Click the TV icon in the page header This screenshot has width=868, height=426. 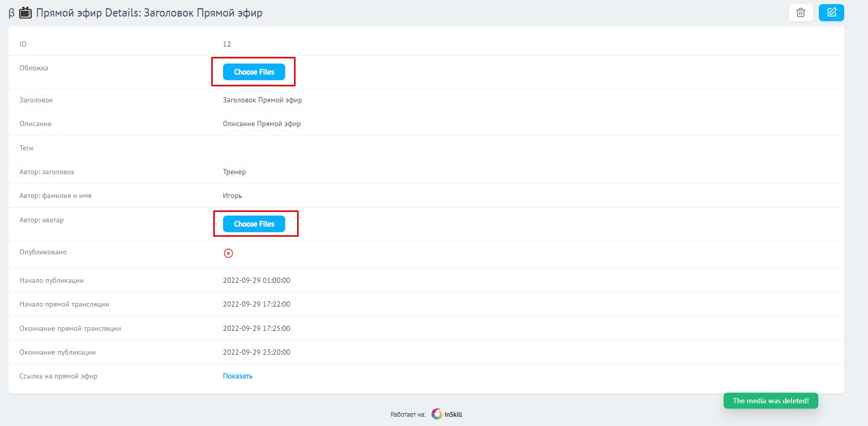pyautogui.click(x=25, y=13)
